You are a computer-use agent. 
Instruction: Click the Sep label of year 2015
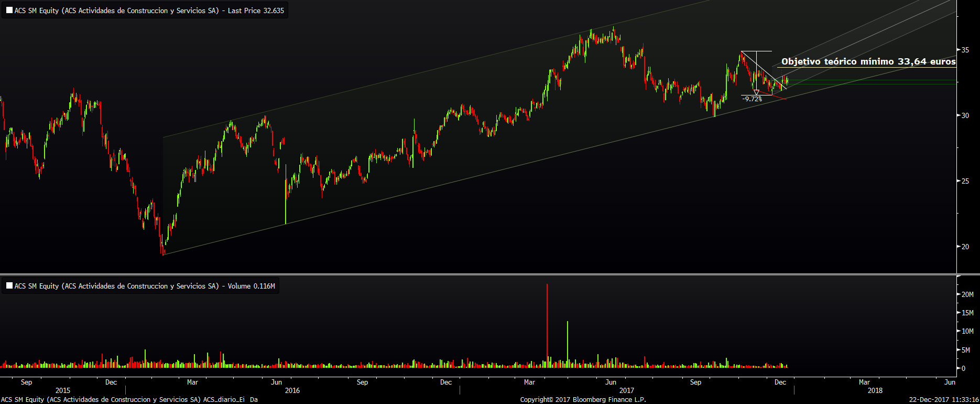(x=26, y=382)
